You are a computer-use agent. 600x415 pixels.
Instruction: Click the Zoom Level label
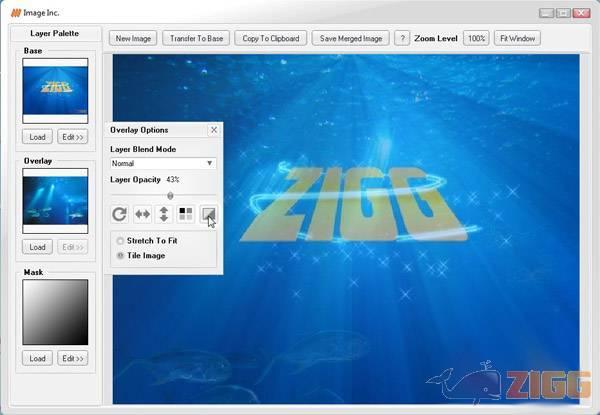tap(436, 39)
